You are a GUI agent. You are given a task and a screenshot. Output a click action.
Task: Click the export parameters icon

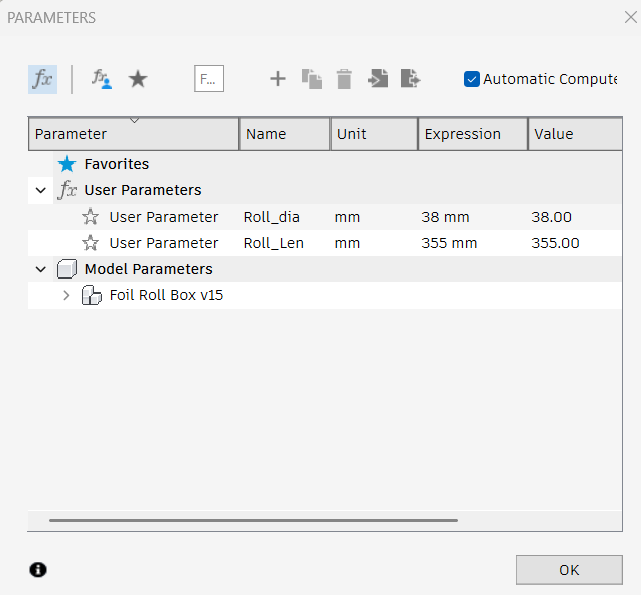click(410, 79)
